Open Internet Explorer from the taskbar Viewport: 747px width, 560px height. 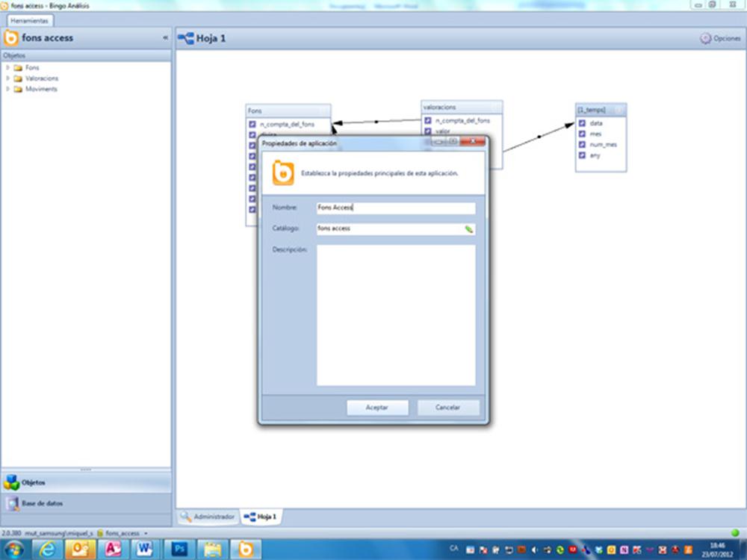46,550
